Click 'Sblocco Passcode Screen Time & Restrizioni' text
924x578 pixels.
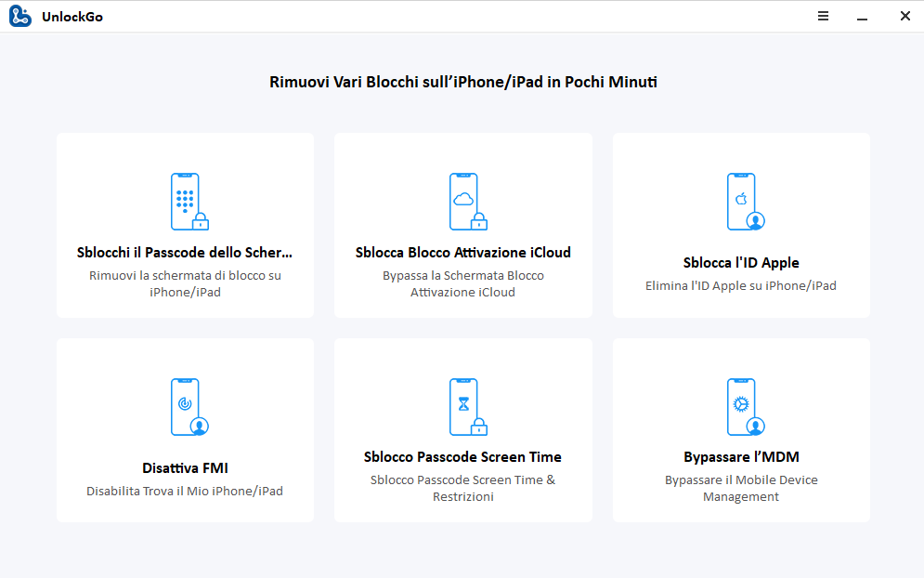(463, 489)
